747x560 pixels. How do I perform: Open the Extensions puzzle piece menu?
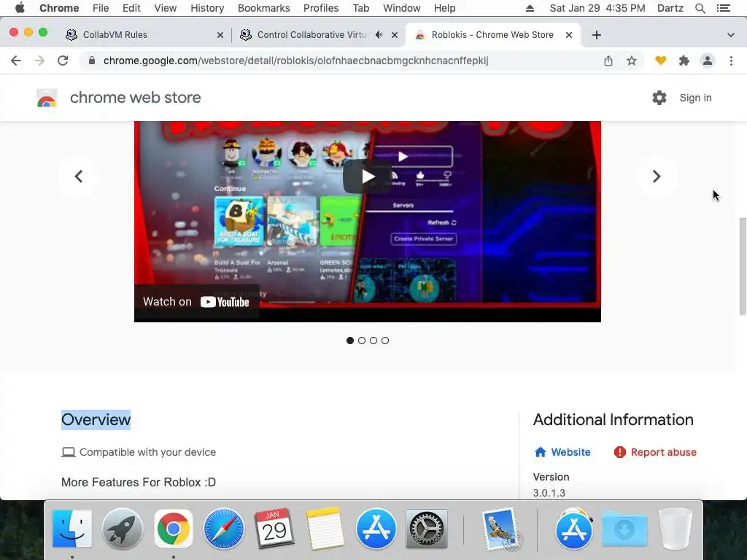pos(684,61)
